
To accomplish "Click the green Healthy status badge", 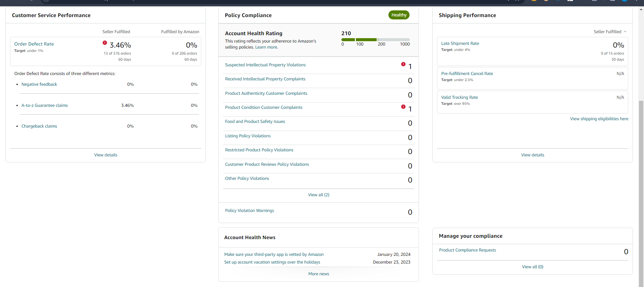I will click(399, 15).
